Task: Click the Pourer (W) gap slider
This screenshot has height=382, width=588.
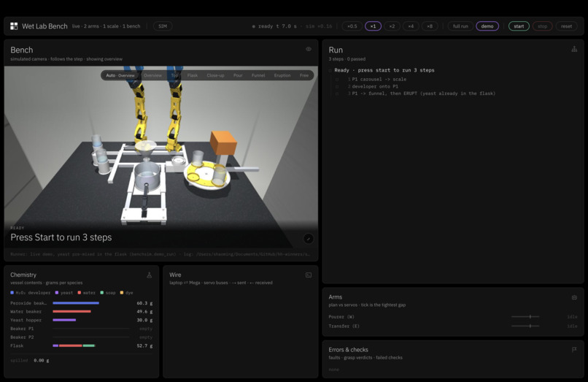Action: [525, 317]
